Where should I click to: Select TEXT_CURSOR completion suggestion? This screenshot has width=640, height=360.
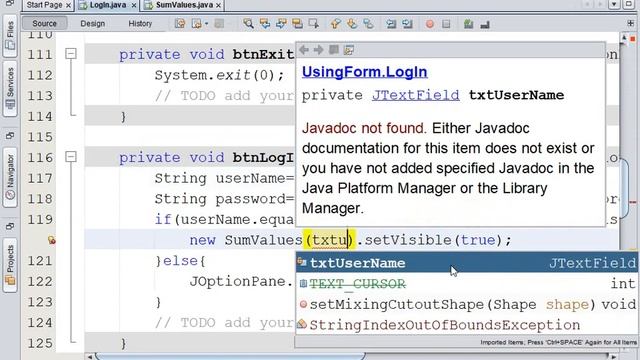pyautogui.click(x=467, y=283)
